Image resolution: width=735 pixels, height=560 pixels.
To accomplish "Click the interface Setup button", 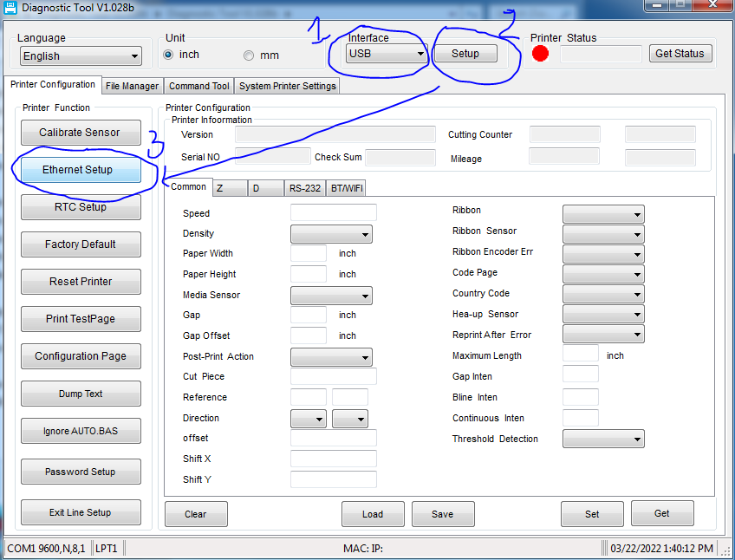I will tap(465, 54).
